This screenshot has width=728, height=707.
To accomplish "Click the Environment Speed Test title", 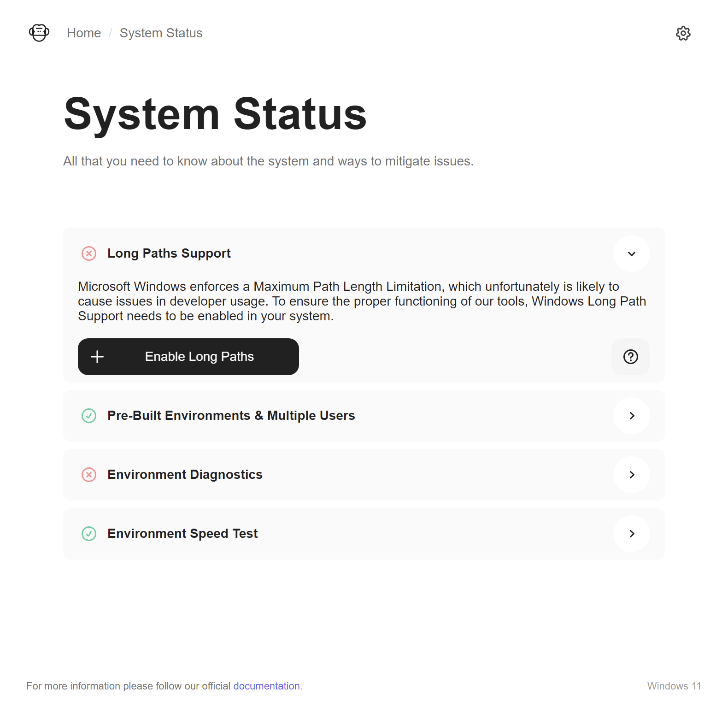I will (182, 534).
